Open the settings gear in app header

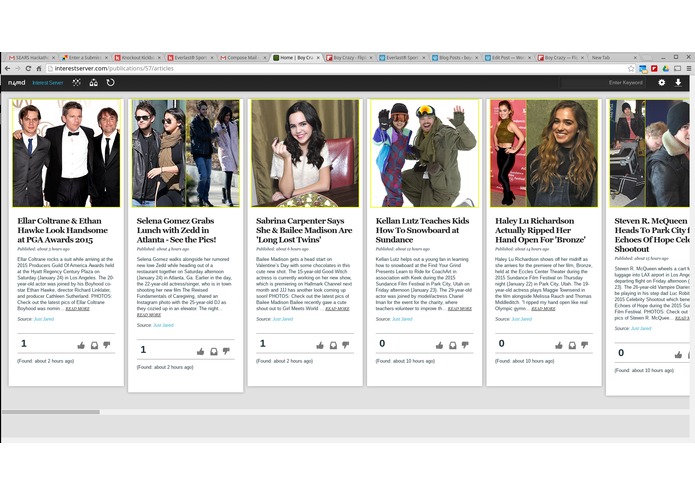(661, 82)
